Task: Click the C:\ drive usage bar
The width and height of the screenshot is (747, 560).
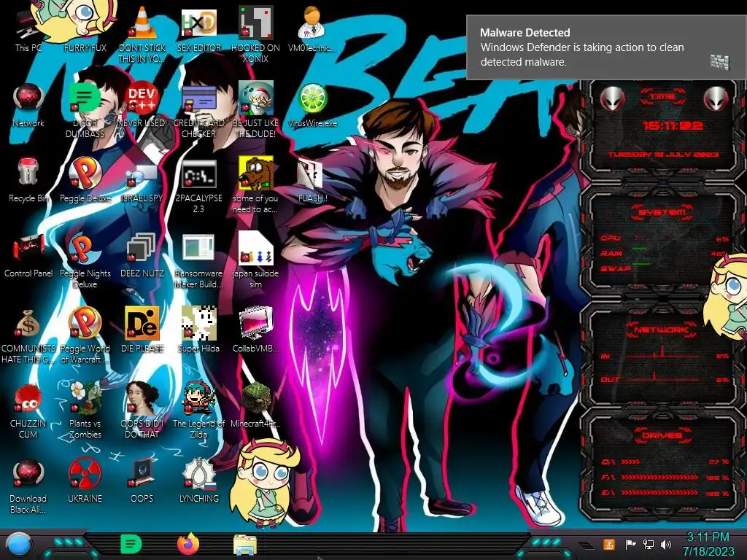Action: click(631, 462)
